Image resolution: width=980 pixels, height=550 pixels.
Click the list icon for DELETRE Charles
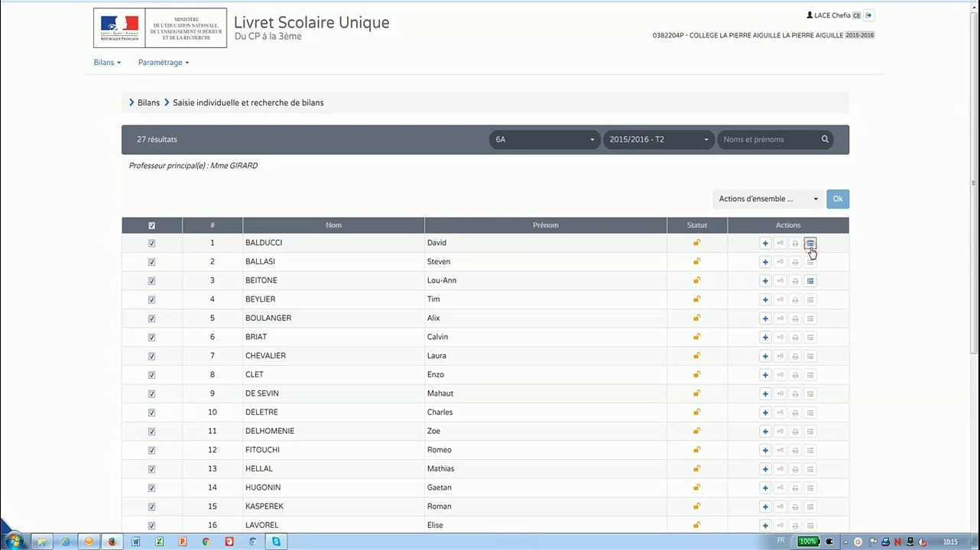(x=810, y=412)
